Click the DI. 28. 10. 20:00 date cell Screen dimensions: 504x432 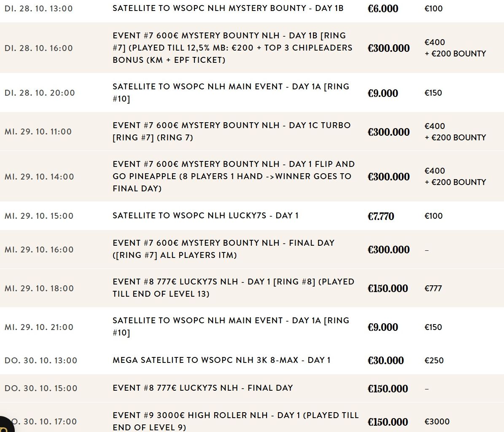[40, 93]
